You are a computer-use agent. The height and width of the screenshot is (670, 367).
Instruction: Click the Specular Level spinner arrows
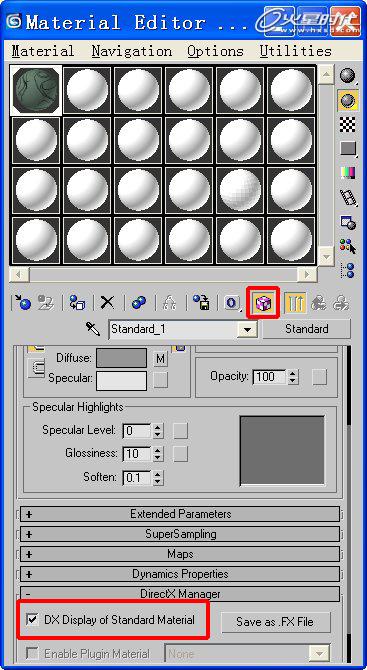(158, 431)
